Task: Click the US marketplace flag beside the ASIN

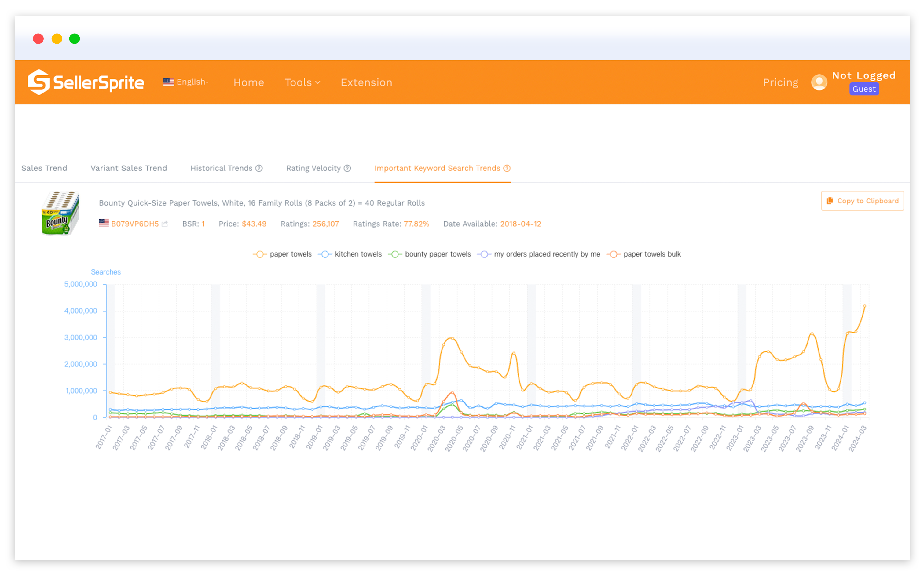Action: [x=104, y=223]
